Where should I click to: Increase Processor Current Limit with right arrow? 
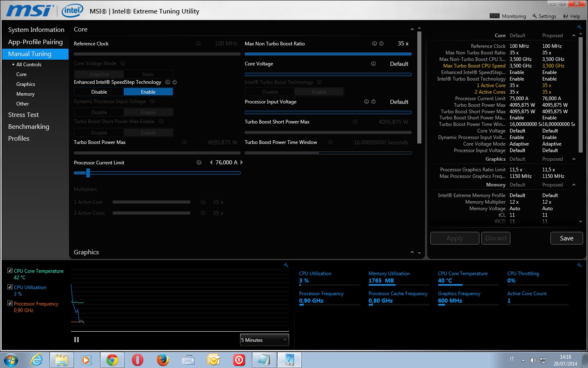pyautogui.click(x=242, y=162)
